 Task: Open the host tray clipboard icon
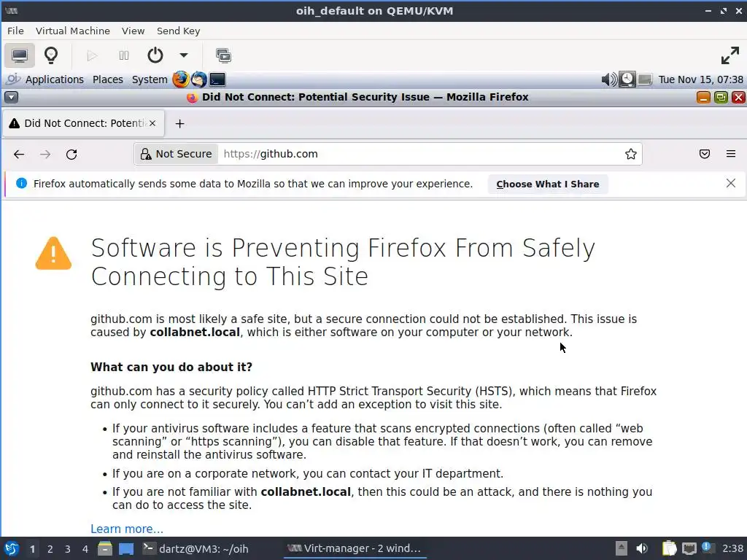[x=670, y=548]
